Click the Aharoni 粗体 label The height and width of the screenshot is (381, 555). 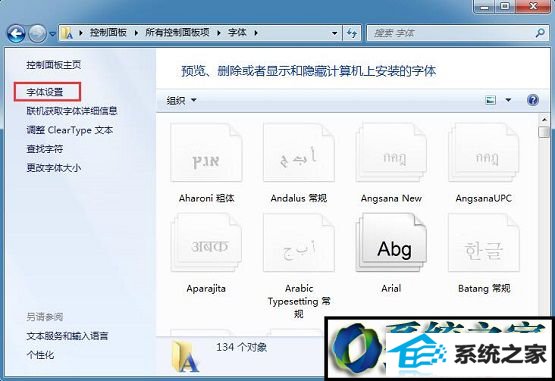[x=206, y=198]
